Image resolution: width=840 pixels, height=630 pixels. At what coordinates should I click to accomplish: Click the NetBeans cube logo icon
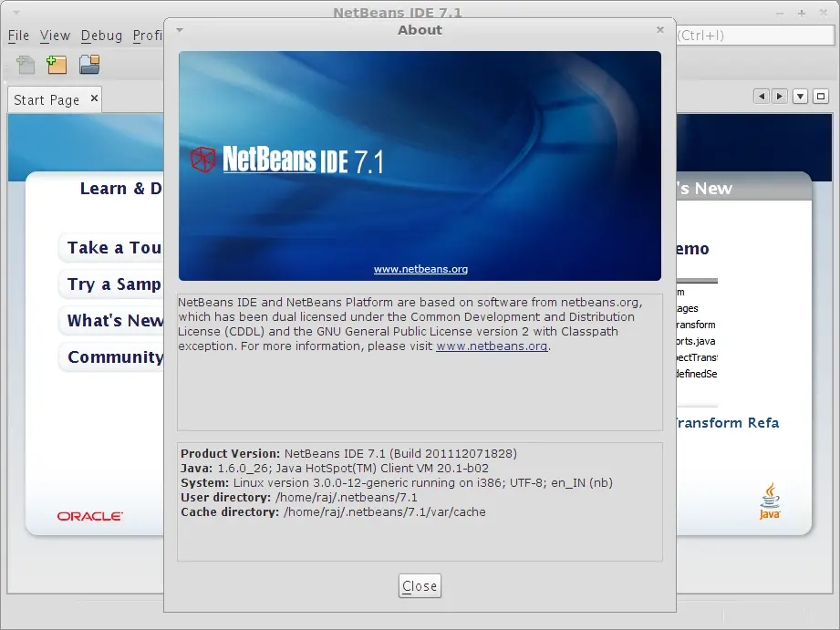[x=202, y=160]
